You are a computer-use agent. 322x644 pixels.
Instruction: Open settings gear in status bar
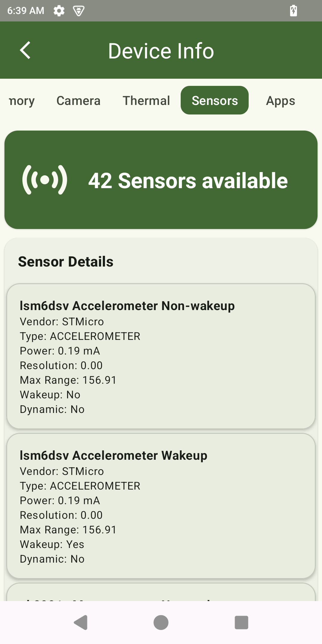click(x=59, y=11)
